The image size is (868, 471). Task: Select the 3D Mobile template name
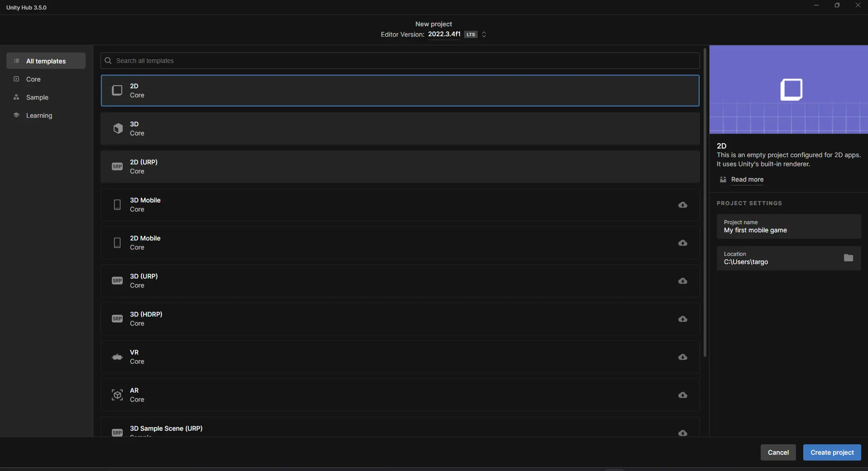(x=145, y=200)
